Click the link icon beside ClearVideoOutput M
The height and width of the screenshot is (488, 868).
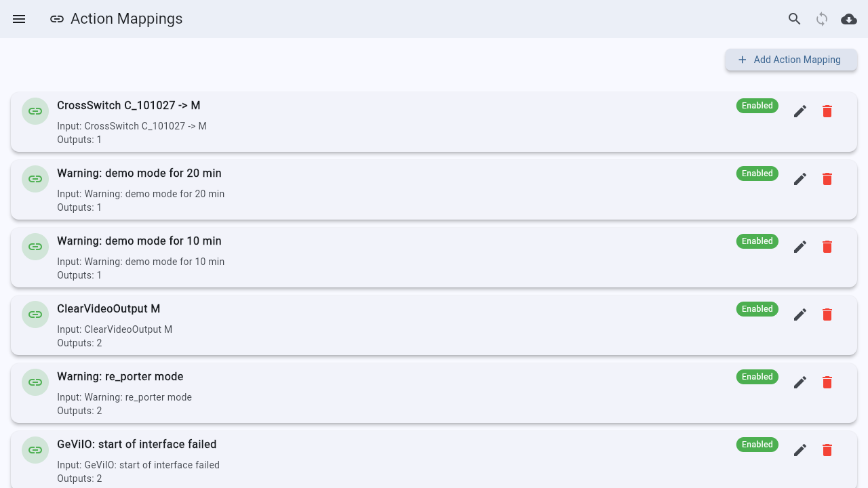[35, 314]
